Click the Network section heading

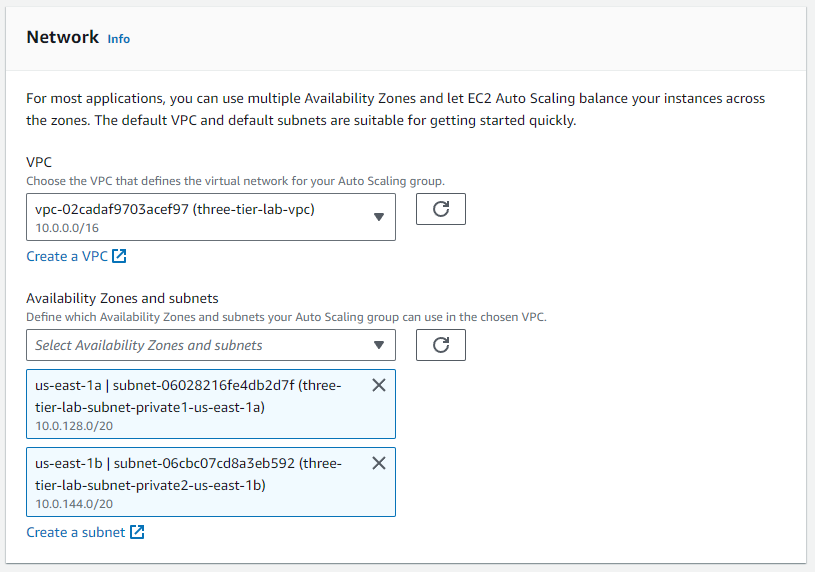(62, 37)
